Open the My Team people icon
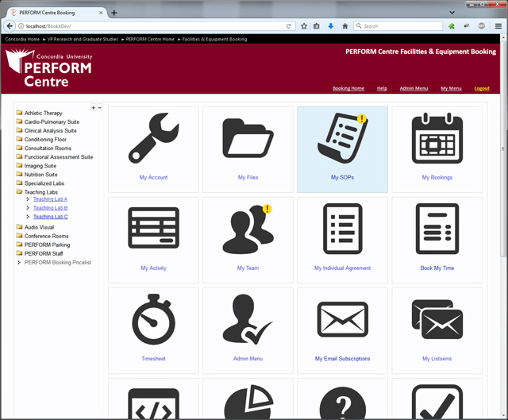The height and width of the screenshot is (420, 508). click(x=248, y=229)
